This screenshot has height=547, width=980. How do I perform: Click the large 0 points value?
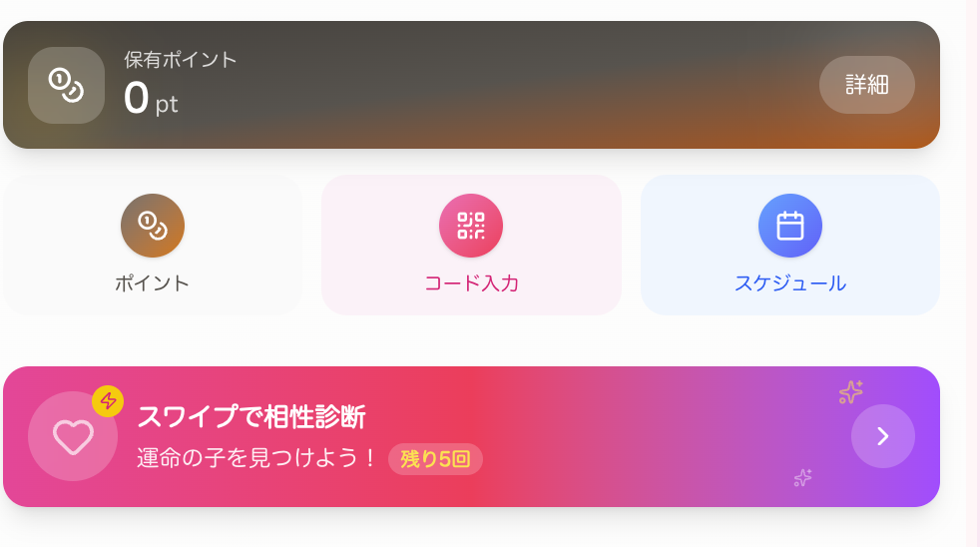[136, 98]
